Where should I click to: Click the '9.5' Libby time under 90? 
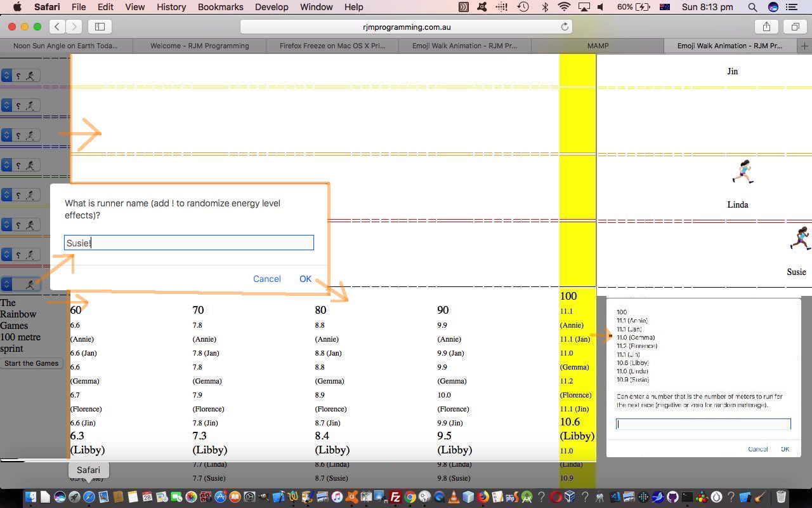[x=444, y=436]
